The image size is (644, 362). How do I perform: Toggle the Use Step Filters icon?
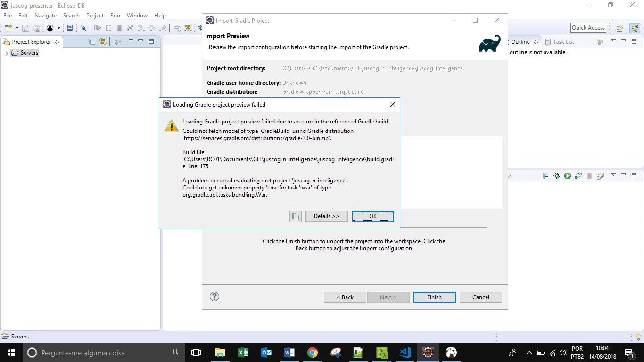tap(188, 28)
